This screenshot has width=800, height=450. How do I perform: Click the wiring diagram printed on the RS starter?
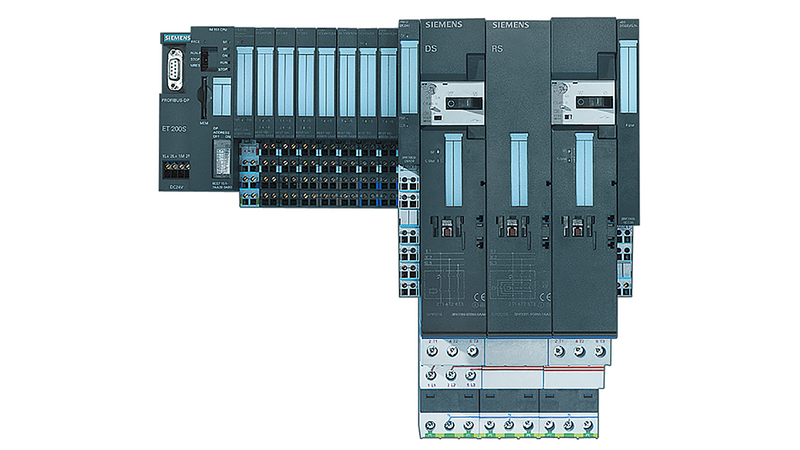click(511, 277)
